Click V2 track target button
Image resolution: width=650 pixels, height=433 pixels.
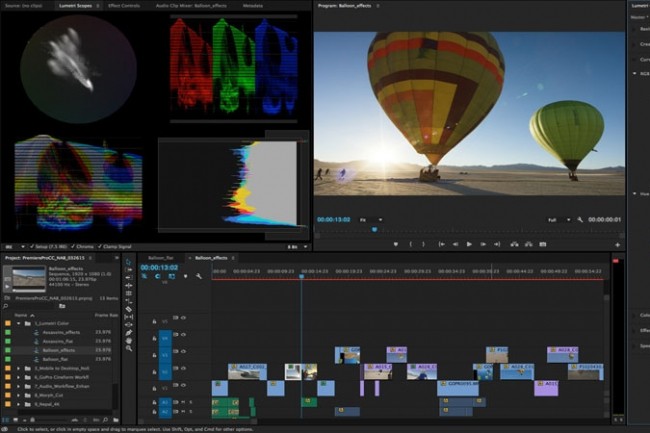click(x=165, y=372)
